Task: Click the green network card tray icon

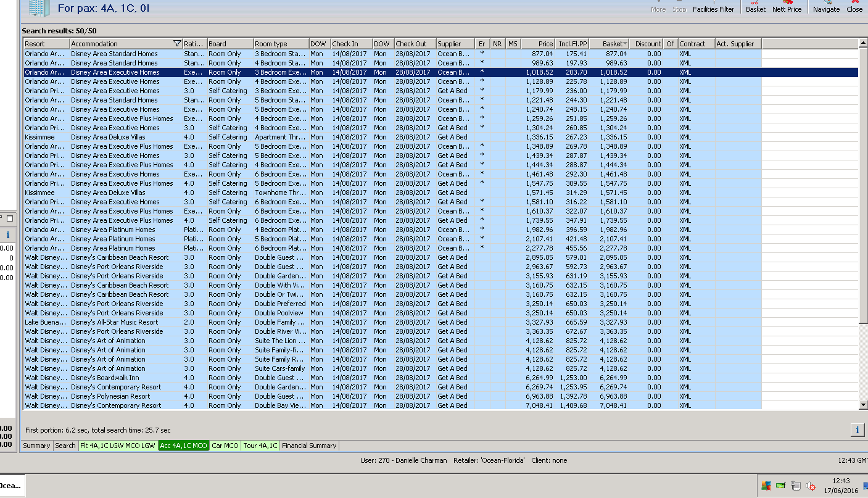Action: [780, 486]
